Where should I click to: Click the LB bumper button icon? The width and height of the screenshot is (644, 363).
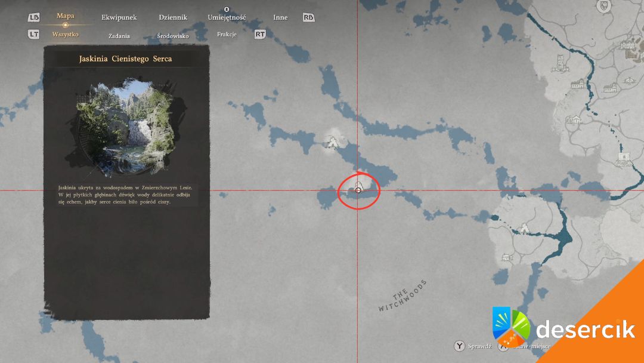point(33,18)
